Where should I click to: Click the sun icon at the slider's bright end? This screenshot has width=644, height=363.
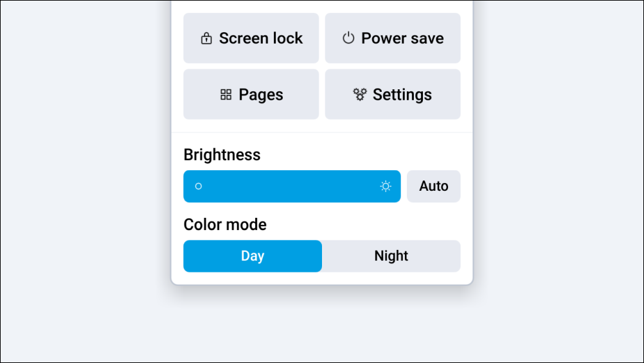pos(386,186)
